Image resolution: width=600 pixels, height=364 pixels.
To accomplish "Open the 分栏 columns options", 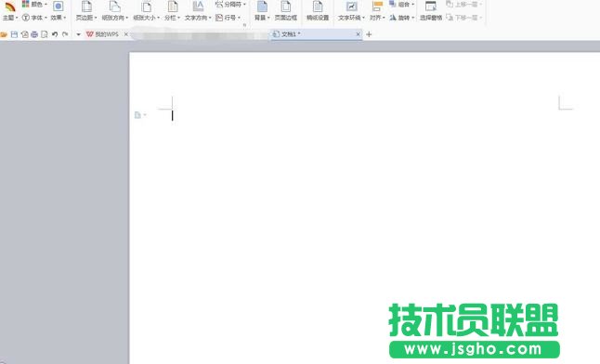I will 172,11.
